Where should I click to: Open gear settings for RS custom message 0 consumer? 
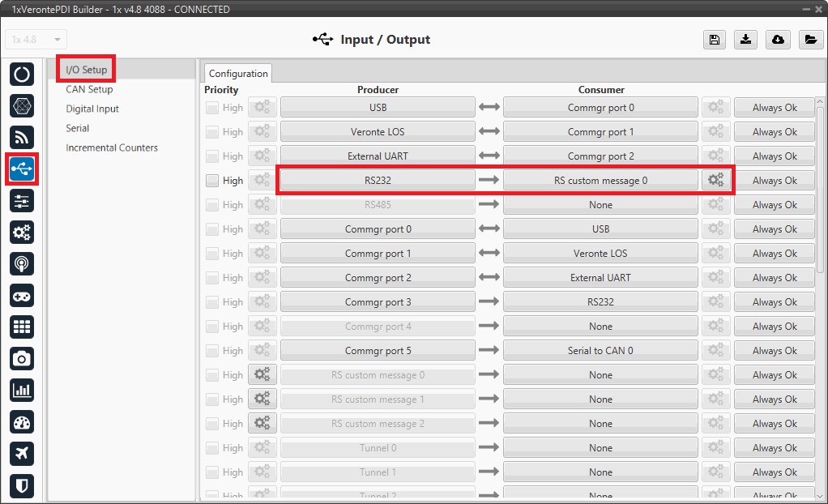click(x=716, y=181)
